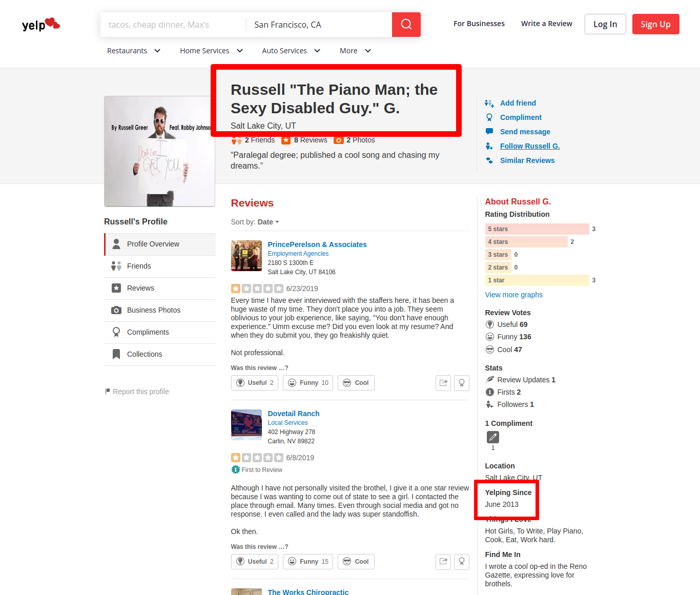Click the Report this profile flag icon
This screenshot has height=595, width=700.
pos(108,392)
